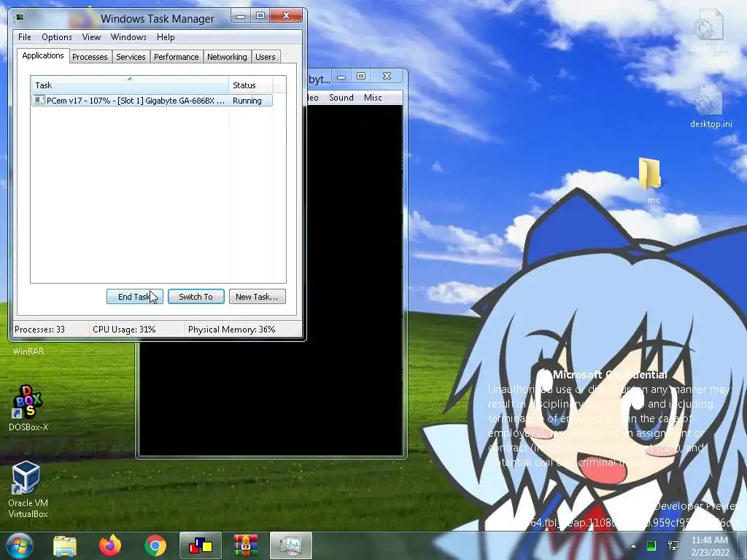The height and width of the screenshot is (560, 747).
Task: Click the green tray monitor icon
Action: point(651,545)
